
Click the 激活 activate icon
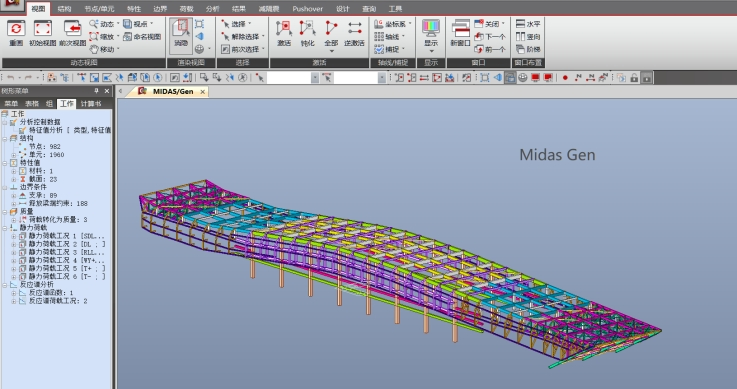point(284,28)
